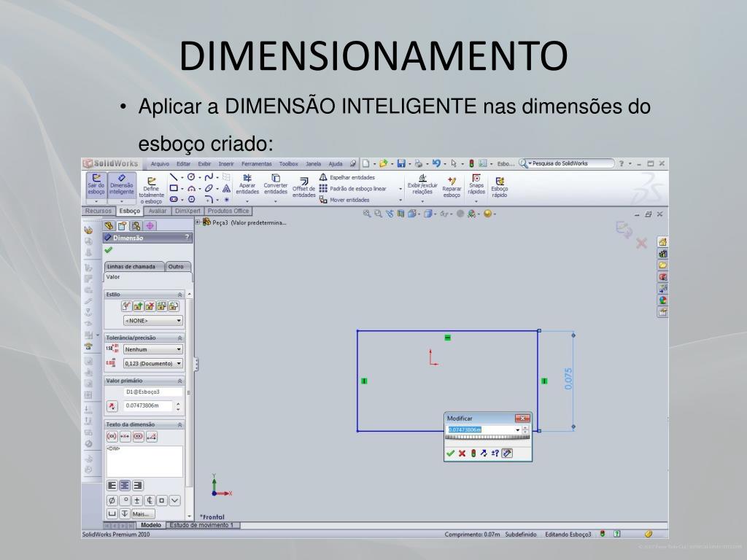The height and width of the screenshot is (560, 747).
Task: Open Modificar value dropdown arrow
Action: pos(518,429)
